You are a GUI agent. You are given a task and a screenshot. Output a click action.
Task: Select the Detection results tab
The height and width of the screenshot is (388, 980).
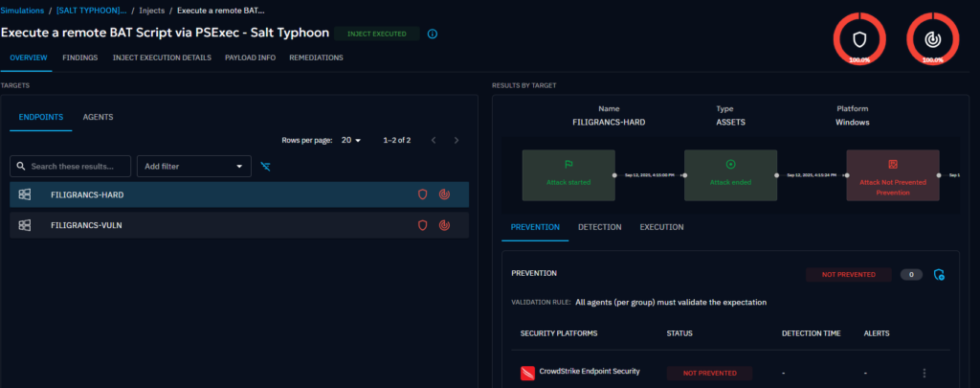coord(599,227)
